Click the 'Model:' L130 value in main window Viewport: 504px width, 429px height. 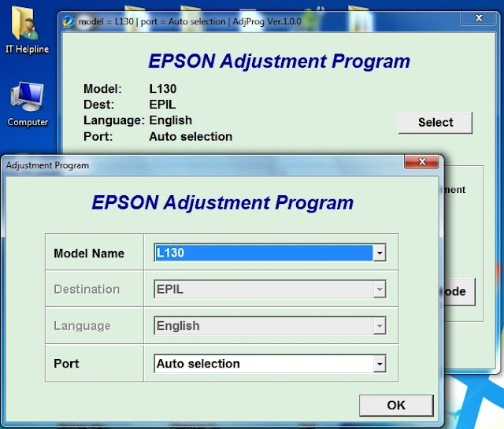pos(163,89)
